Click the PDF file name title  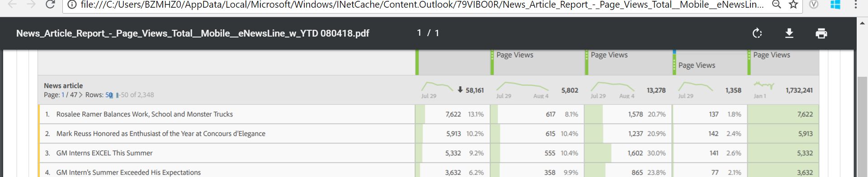pyautogui.click(x=193, y=33)
